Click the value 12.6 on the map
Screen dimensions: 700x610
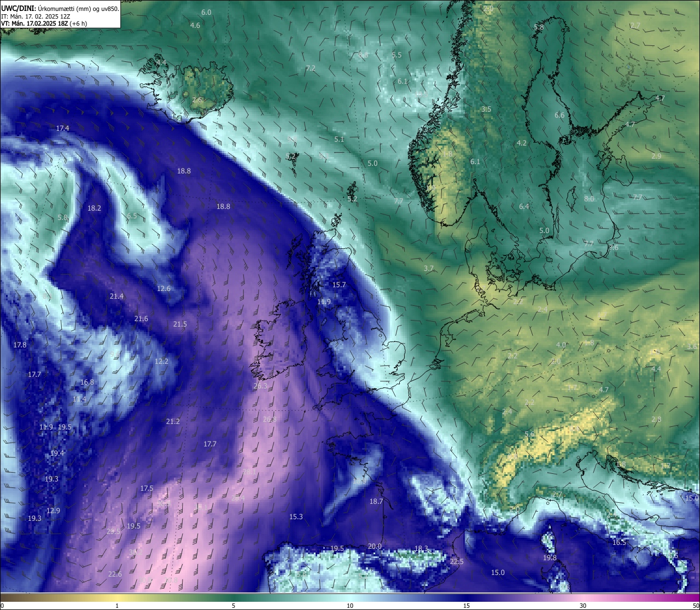pos(164,289)
